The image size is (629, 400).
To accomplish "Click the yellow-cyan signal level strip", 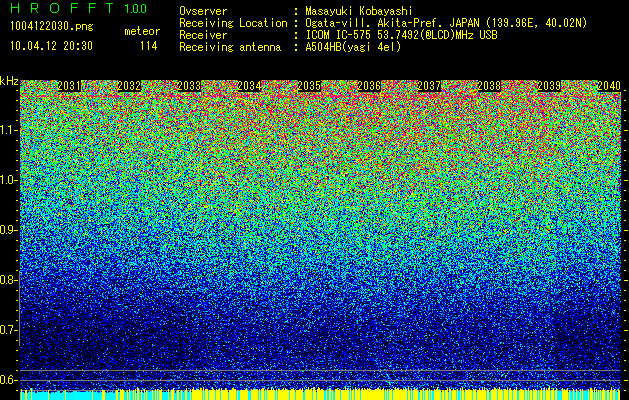I will coord(321,394).
